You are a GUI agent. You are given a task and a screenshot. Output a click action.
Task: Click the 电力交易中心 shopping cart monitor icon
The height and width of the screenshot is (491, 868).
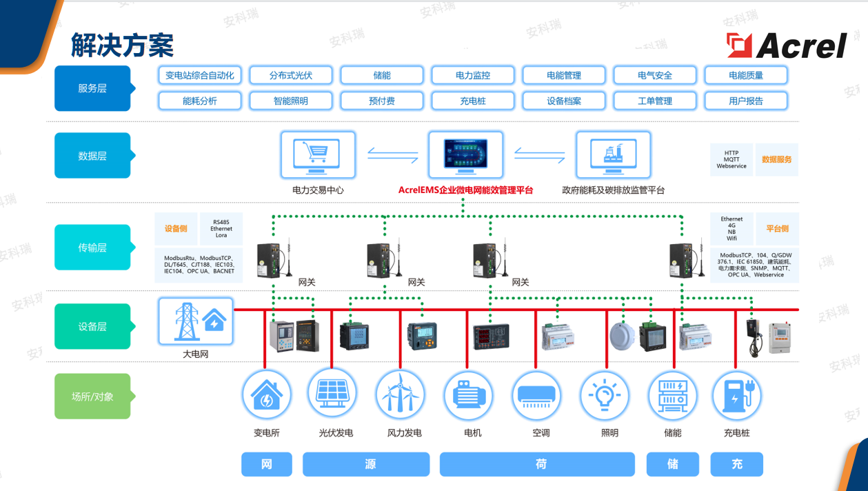[318, 155]
